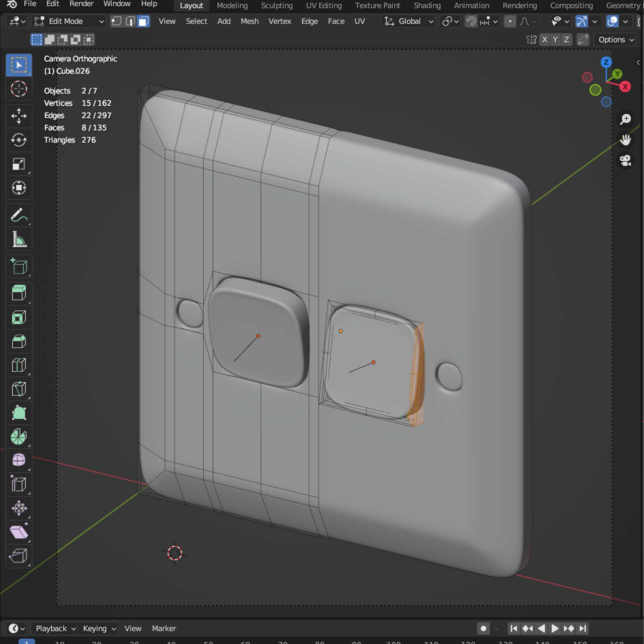This screenshot has width=644, height=644.
Task: Select the Move tool
Action: [x=19, y=116]
